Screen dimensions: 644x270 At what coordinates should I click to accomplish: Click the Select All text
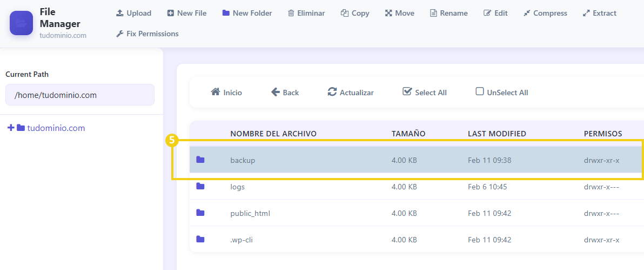coord(431,93)
